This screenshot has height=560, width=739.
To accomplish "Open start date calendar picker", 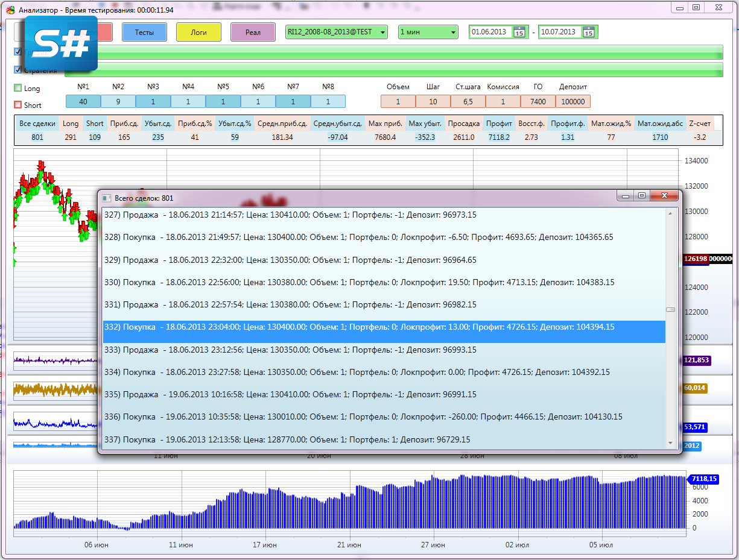I will 519,32.
